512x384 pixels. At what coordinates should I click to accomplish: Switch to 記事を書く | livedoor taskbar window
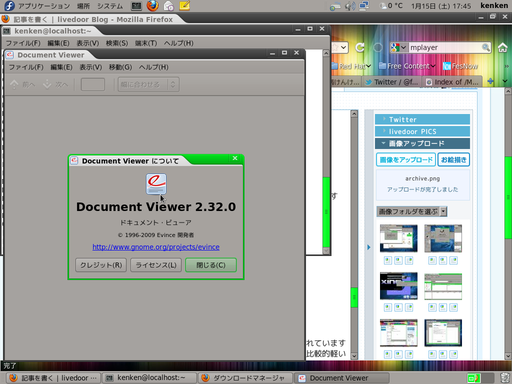pyautogui.click(x=53, y=378)
